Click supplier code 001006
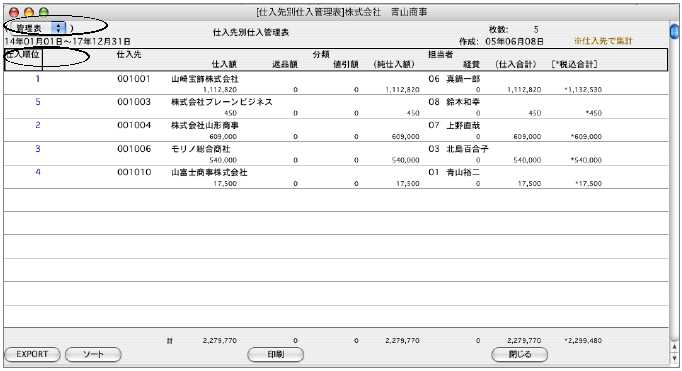 134,149
